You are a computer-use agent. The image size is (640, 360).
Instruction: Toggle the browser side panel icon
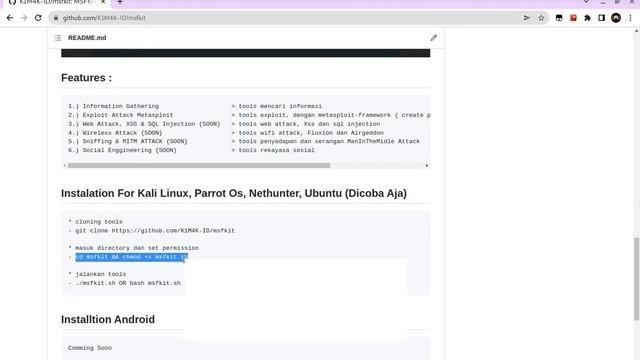pyautogui.click(x=602, y=18)
